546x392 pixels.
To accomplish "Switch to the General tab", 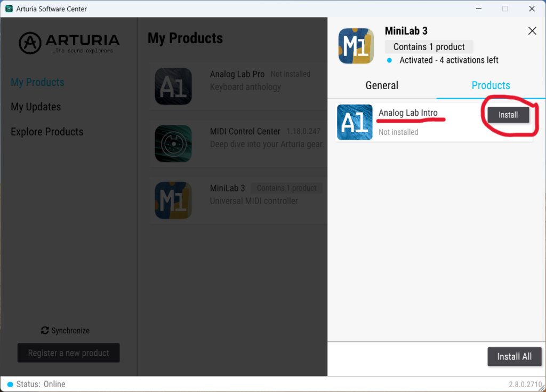I will pyautogui.click(x=382, y=85).
